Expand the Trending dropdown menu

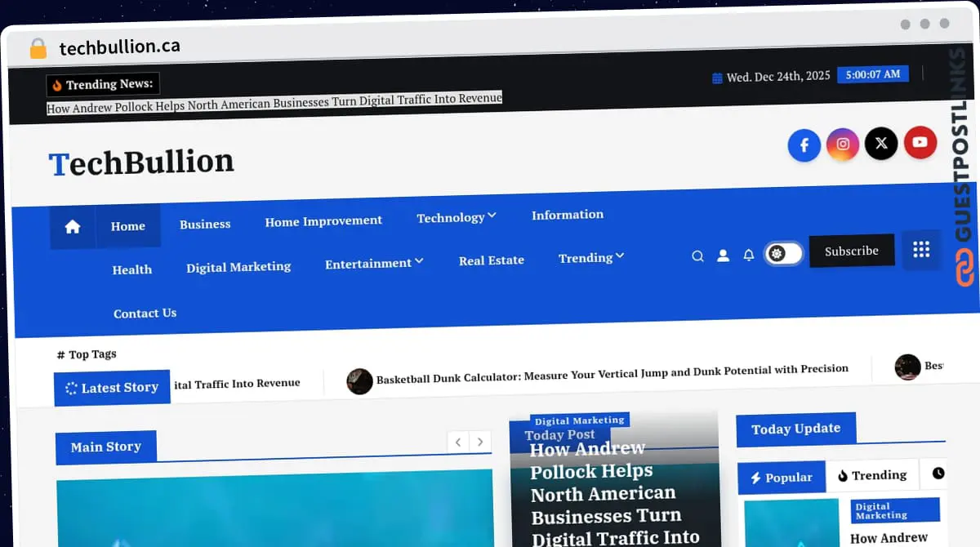(591, 257)
